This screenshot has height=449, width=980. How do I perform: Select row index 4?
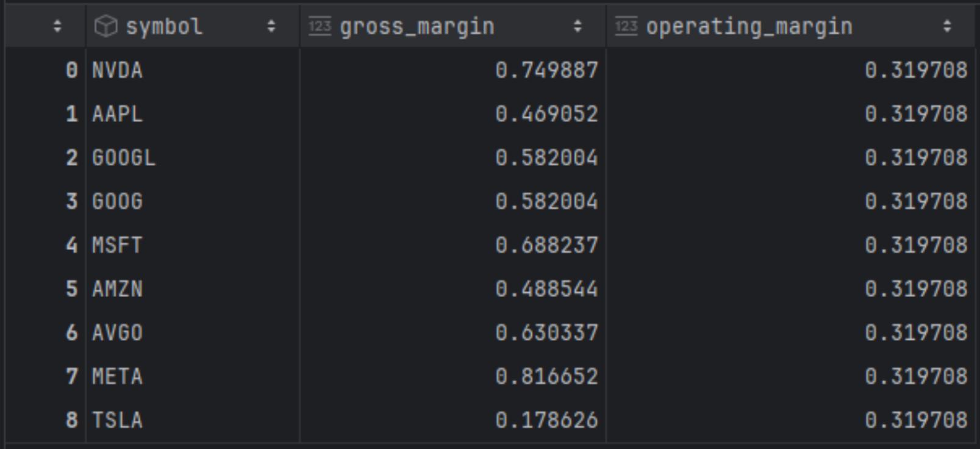coord(71,245)
